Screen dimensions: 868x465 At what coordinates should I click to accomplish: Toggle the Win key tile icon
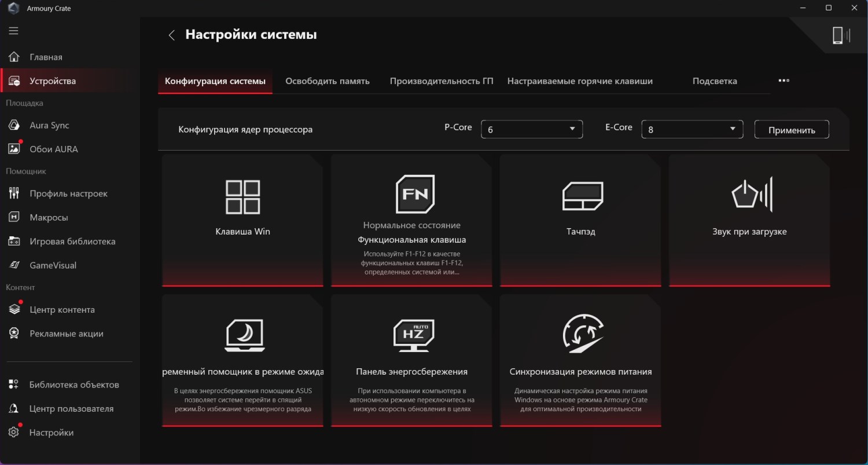click(x=242, y=197)
